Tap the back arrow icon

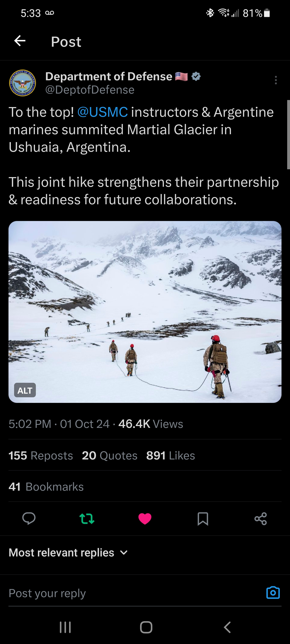tap(20, 41)
